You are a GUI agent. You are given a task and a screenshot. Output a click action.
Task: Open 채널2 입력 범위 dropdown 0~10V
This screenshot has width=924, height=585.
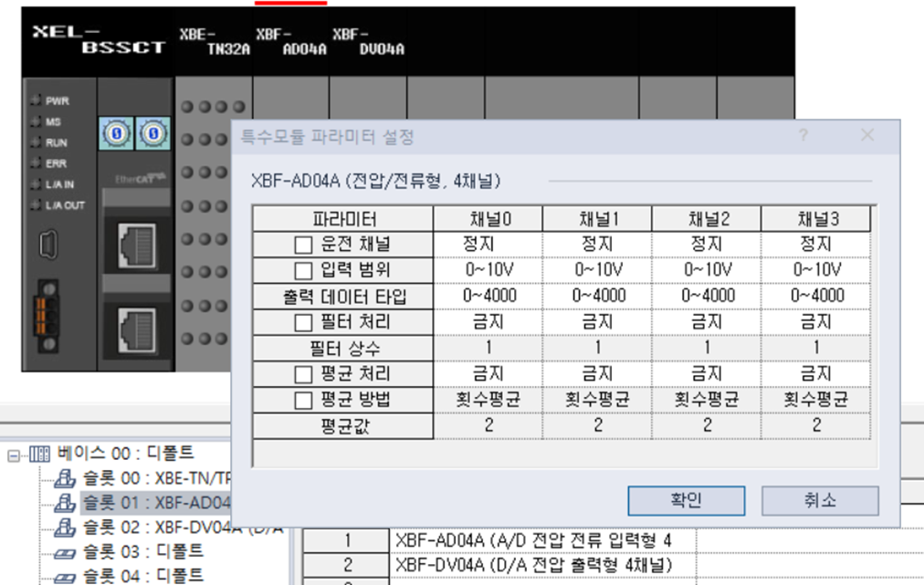click(707, 270)
